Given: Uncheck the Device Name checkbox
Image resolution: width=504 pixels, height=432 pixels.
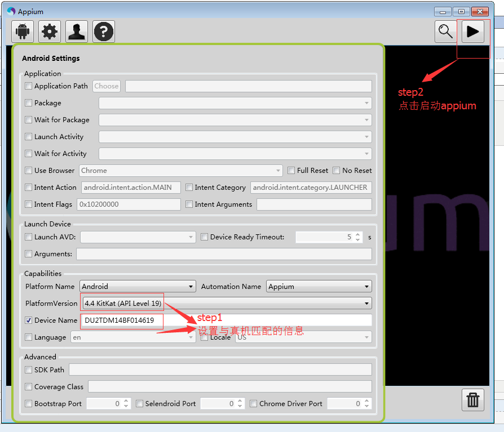Looking at the screenshot, I should coord(29,320).
